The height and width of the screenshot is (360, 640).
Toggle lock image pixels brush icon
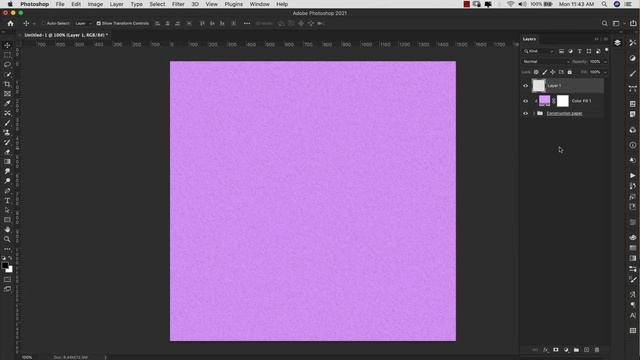coord(544,72)
